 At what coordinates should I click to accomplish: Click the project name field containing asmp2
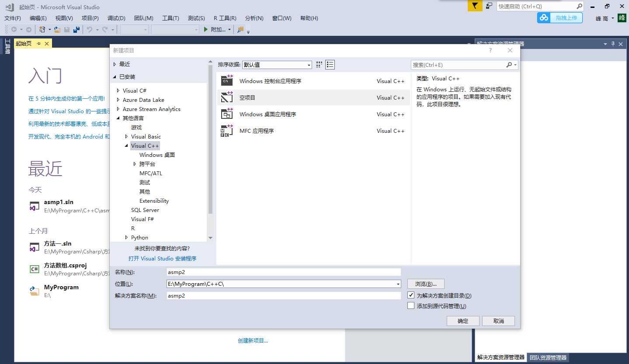(x=284, y=272)
